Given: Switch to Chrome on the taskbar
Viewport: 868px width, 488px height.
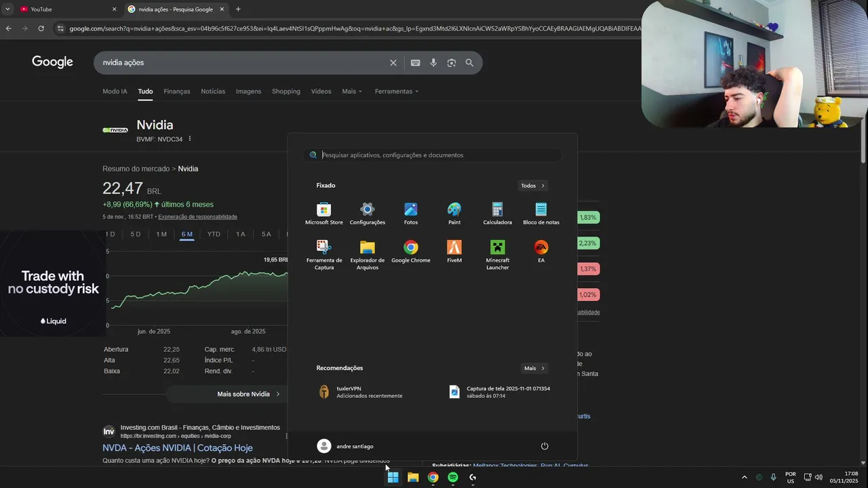Looking at the screenshot, I should (x=433, y=477).
